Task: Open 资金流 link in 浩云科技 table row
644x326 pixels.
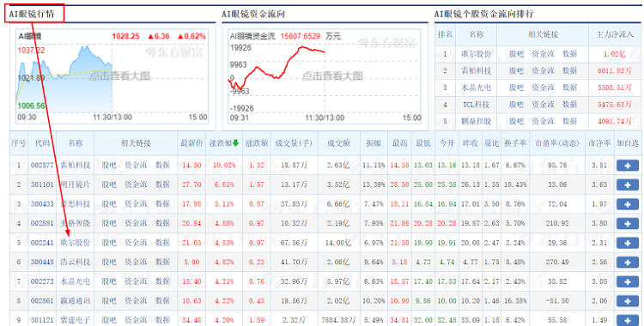Action: click(136, 262)
